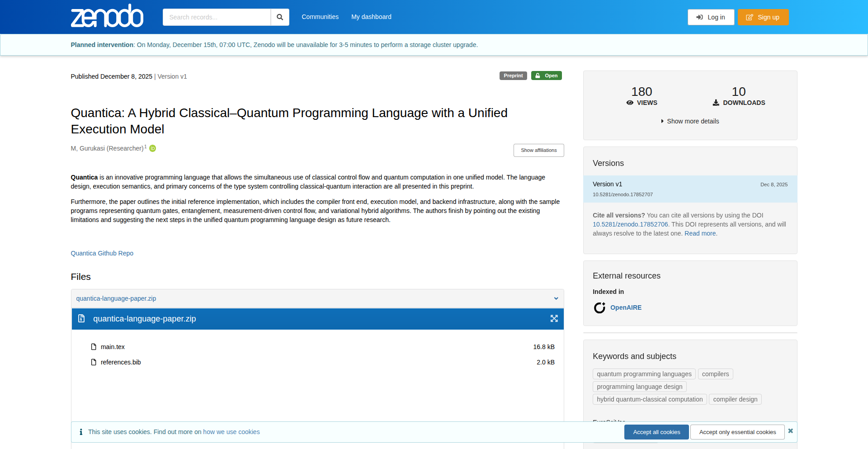Open the Quantica Github Repo link
This screenshot has width=868, height=449.
[102, 253]
